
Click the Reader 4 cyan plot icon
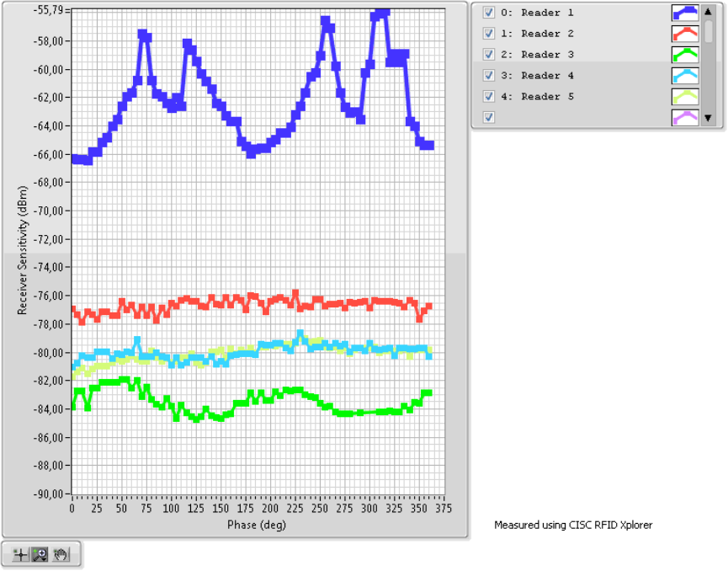click(685, 76)
